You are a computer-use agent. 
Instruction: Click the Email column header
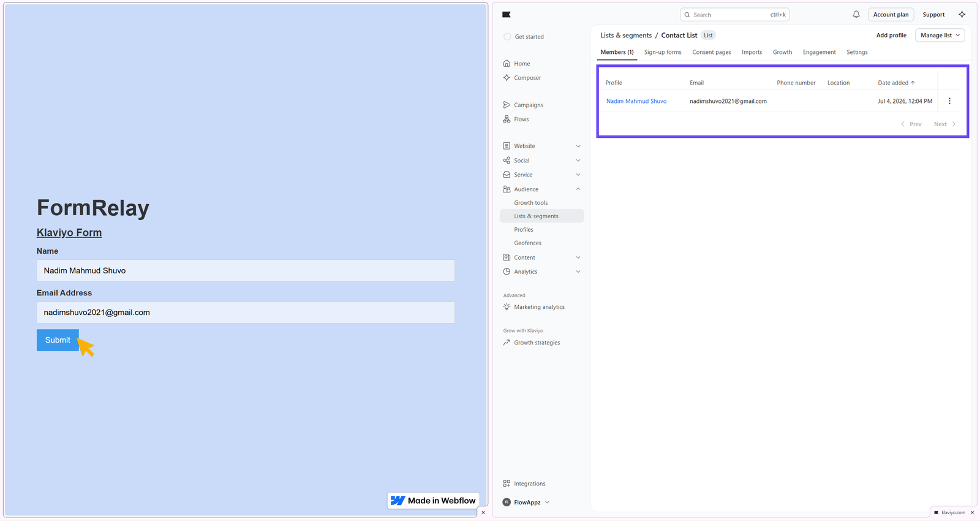point(696,83)
